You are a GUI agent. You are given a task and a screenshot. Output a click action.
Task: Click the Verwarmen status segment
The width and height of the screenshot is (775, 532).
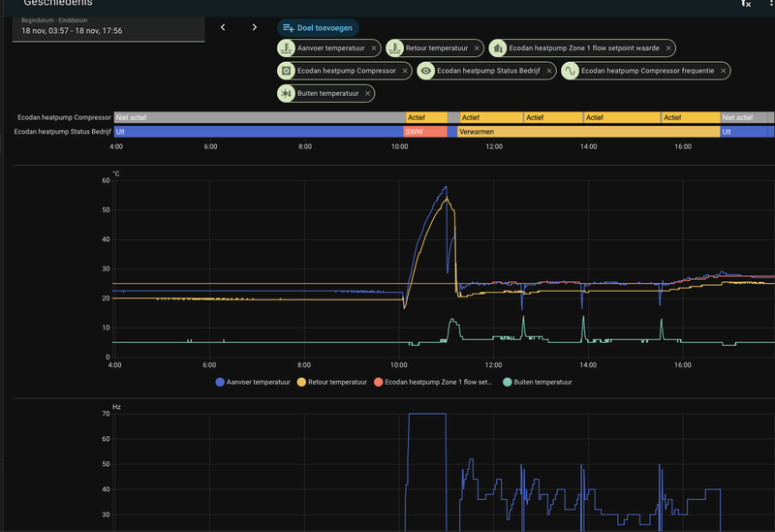pyautogui.click(x=588, y=132)
